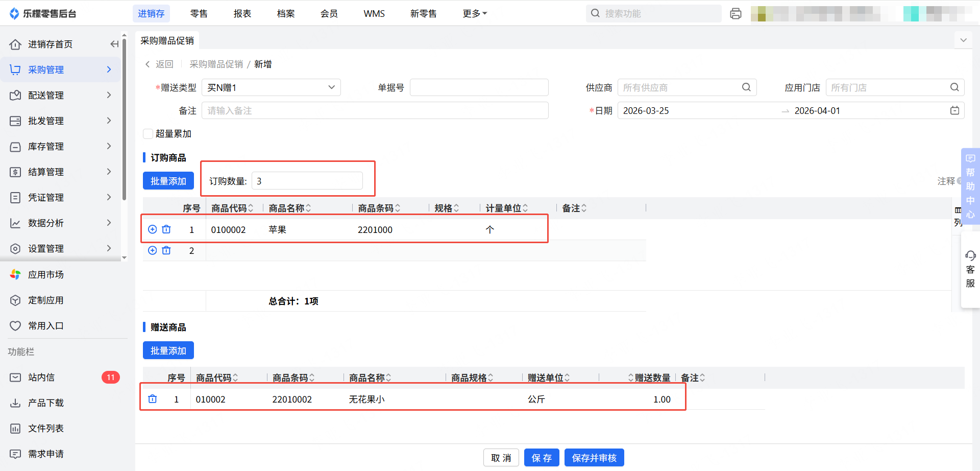The image size is (980, 471).
Task: Open 应用市场 in sidebar
Action: point(46,275)
